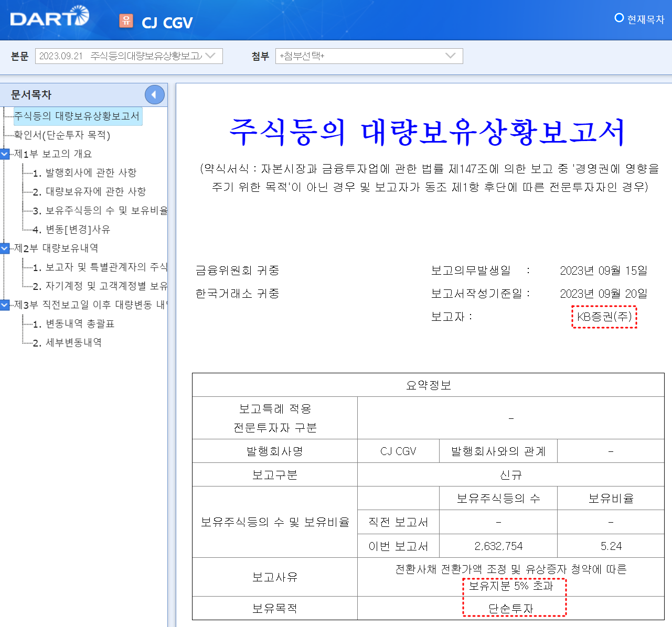This screenshot has height=627, width=672.
Task: Go to 2. 세부변동내역
Action: [67, 343]
